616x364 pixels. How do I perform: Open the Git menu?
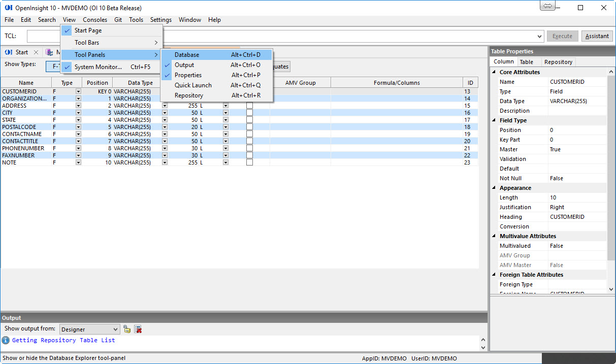coord(118,20)
